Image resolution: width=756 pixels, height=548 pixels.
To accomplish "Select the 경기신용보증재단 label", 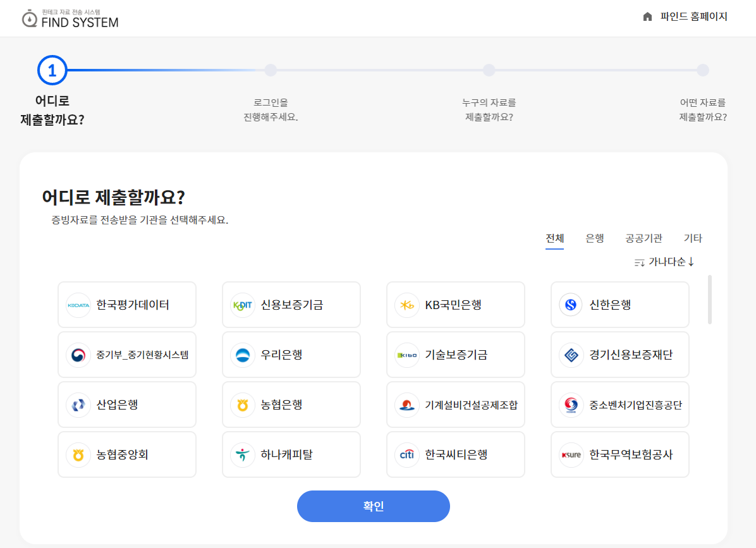I will (x=631, y=355).
